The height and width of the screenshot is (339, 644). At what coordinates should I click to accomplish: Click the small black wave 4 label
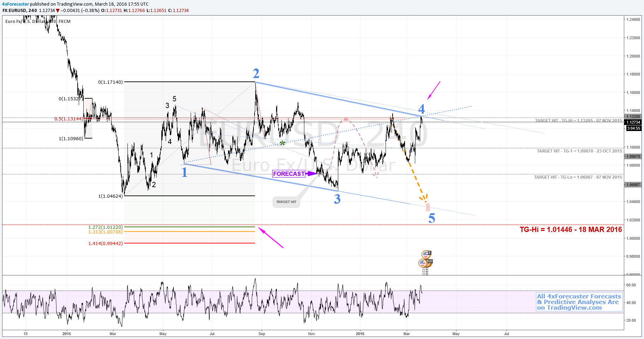tap(170, 142)
